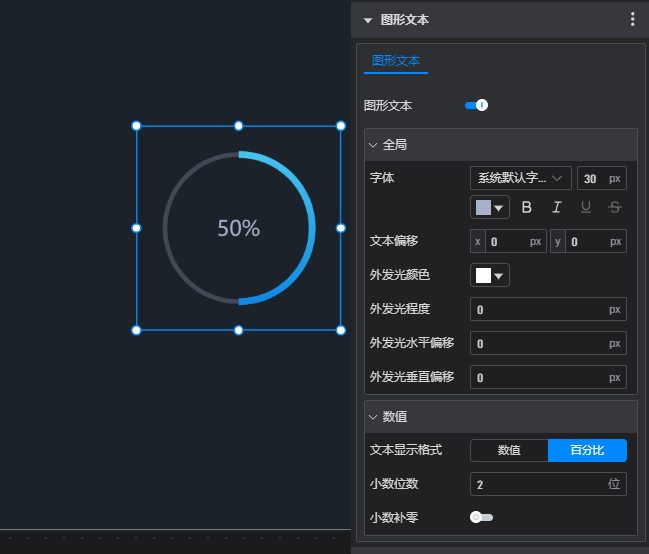The width and height of the screenshot is (649, 554).
Task: Edit the 文本偏移 y offset field
Action: point(588,241)
